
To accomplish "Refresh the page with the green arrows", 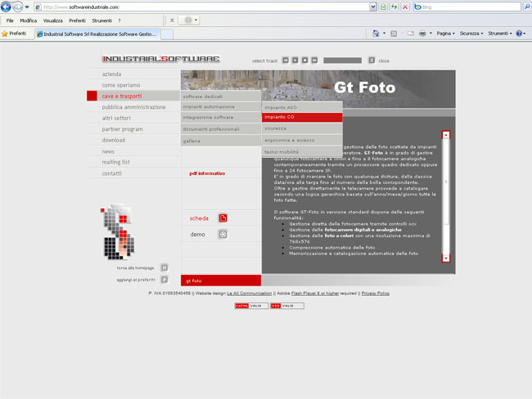I will [394, 7].
